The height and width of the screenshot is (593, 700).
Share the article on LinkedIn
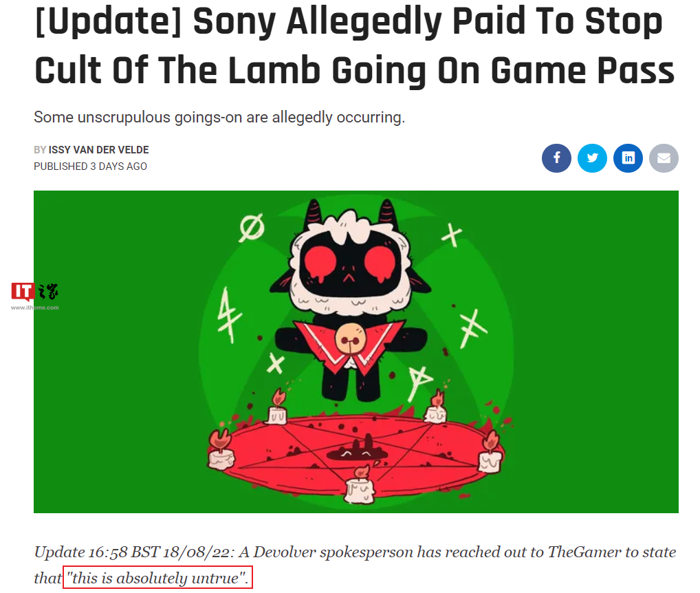[628, 158]
